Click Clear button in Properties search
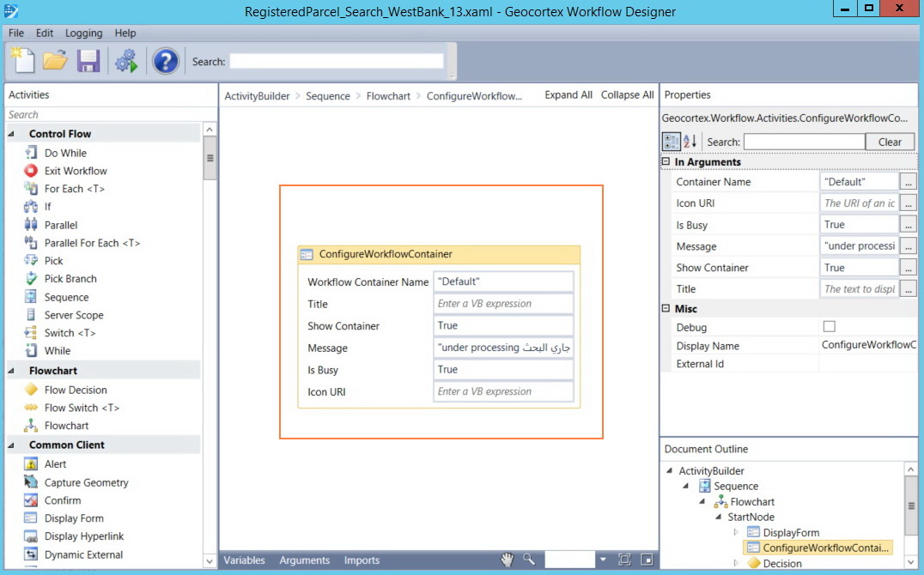Screen dimensions: 924x575 (890, 142)
